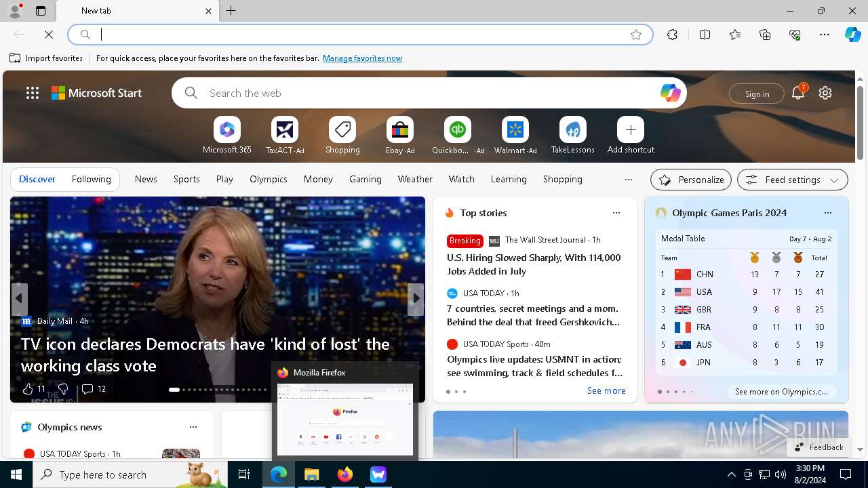Go to next carousel story arrow
The width and height of the screenshot is (868, 488).
click(x=416, y=299)
